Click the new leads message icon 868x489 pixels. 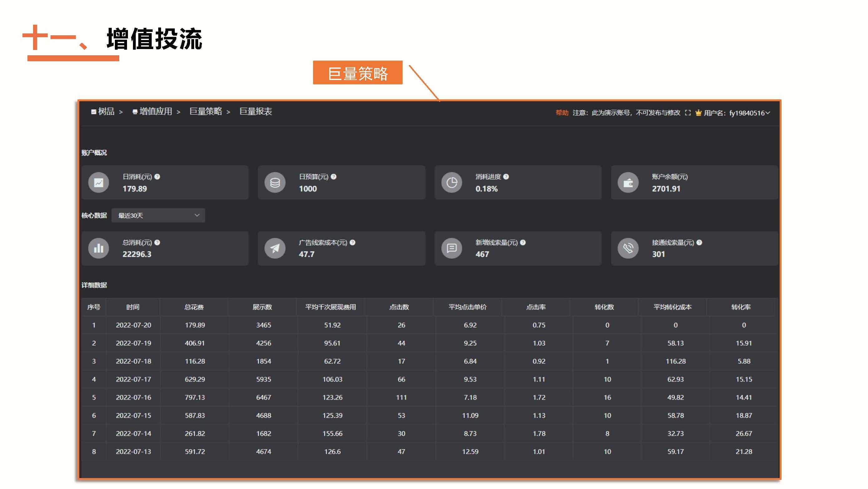(x=452, y=248)
